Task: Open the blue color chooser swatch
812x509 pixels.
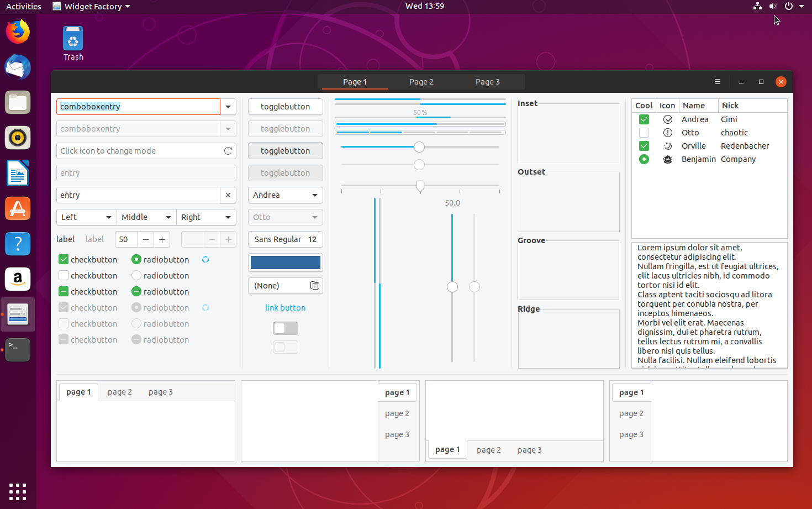Action: [x=285, y=263]
